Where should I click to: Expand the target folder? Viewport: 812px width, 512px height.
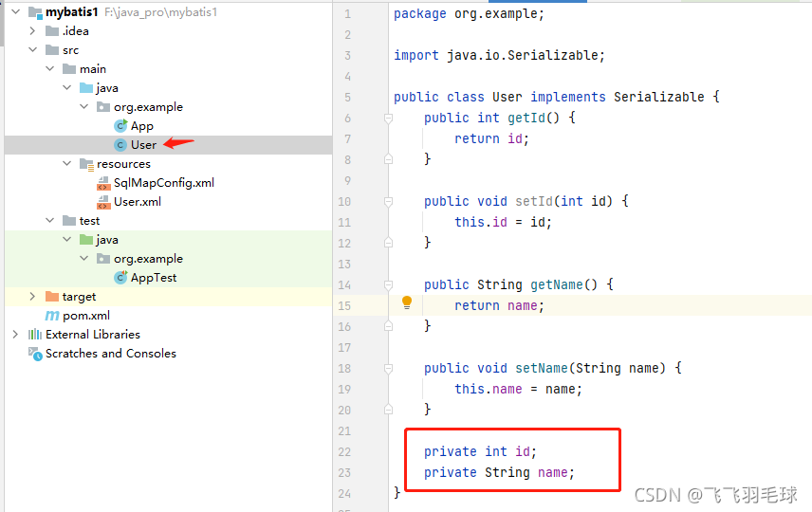point(32,296)
